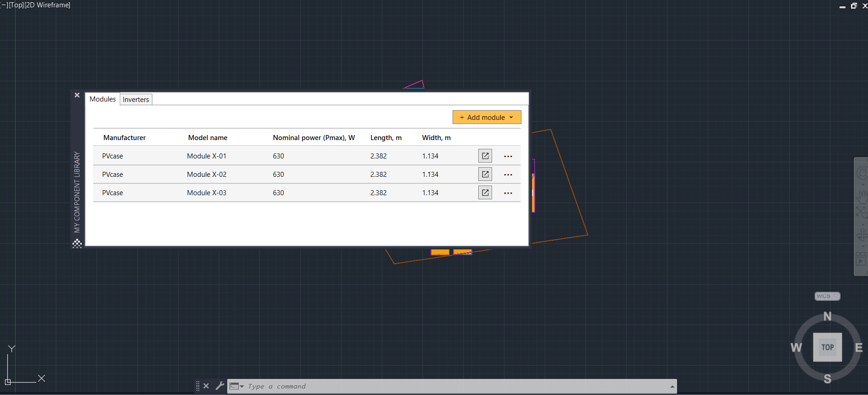Switch to the Inverters tab
Viewport: 868px width, 395px height.
pyautogui.click(x=136, y=99)
